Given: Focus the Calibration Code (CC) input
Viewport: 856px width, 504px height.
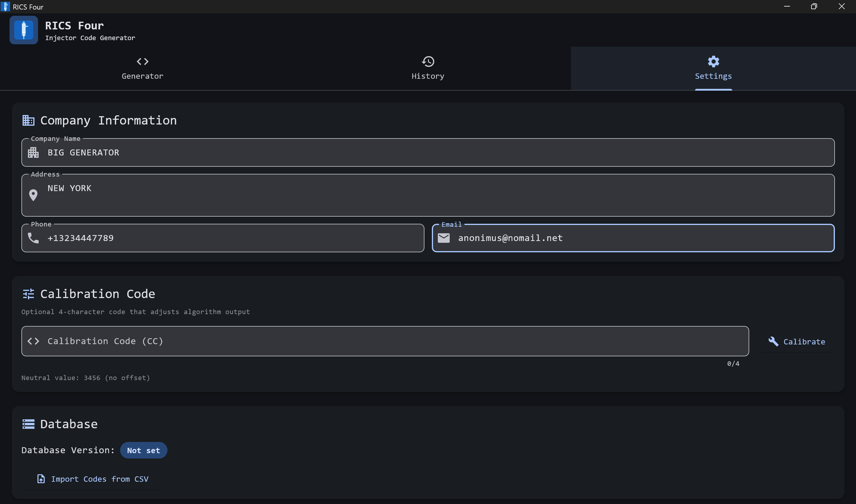Looking at the screenshot, I should click(385, 341).
